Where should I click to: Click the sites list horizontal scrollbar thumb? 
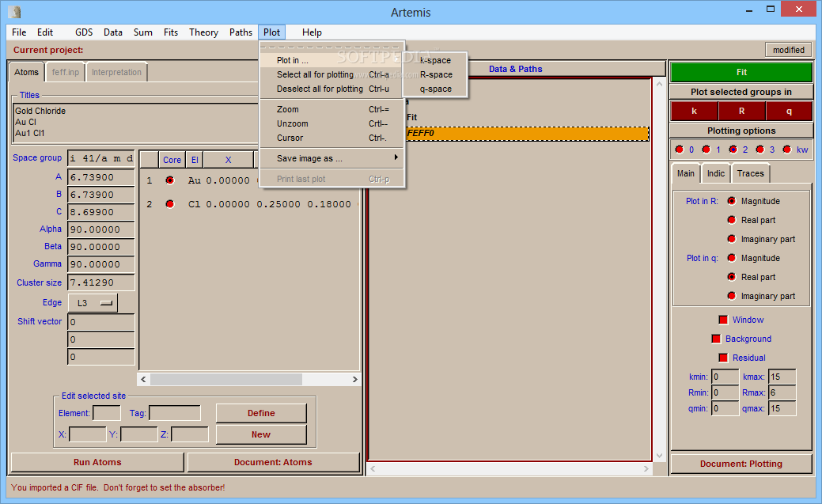tap(226, 379)
